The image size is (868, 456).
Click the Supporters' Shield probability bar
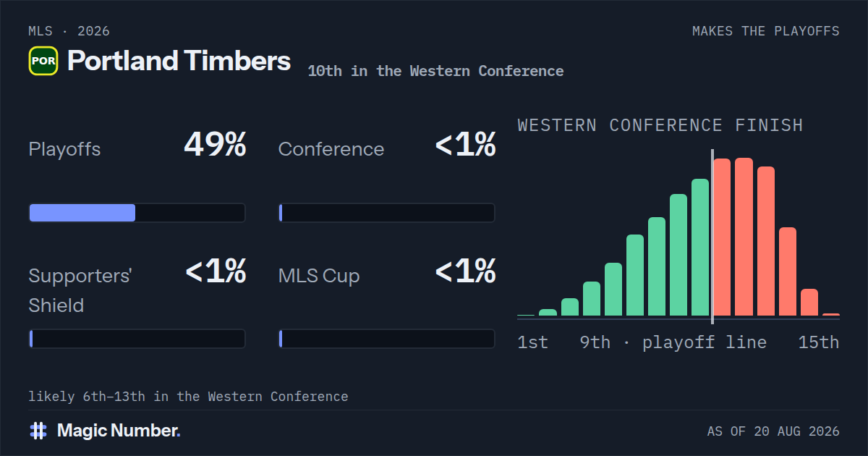137,339
